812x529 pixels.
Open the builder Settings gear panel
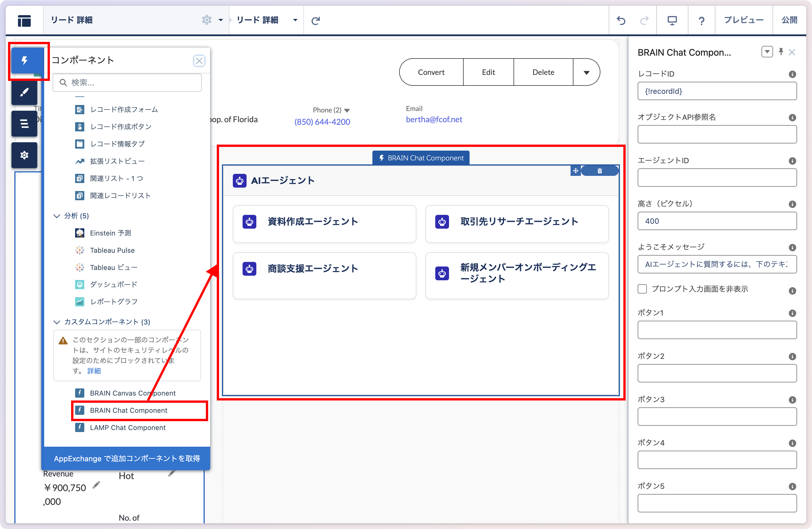pos(25,155)
